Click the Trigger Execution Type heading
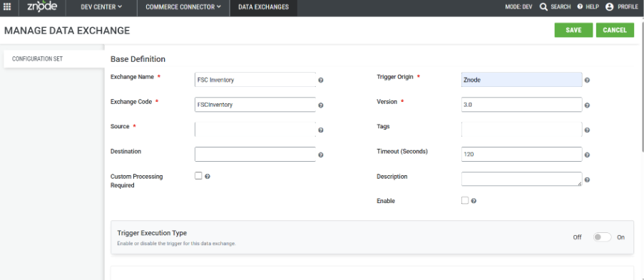644x280 pixels. 152,233
